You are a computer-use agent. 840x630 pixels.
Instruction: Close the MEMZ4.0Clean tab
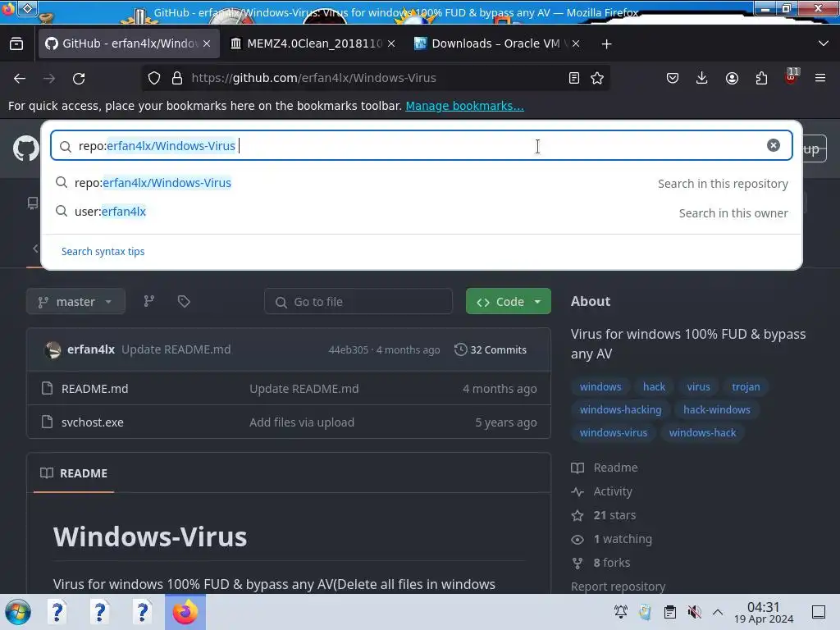(391, 44)
